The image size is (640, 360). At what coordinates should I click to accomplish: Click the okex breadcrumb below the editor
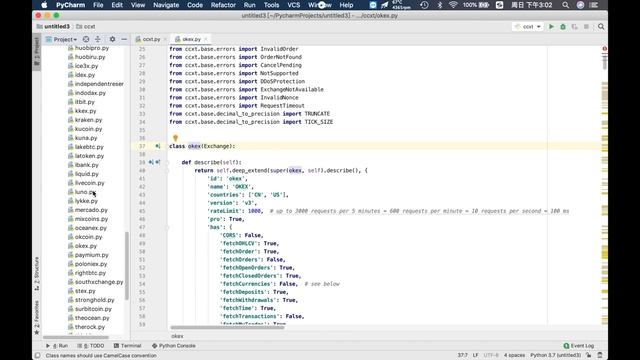point(177,336)
